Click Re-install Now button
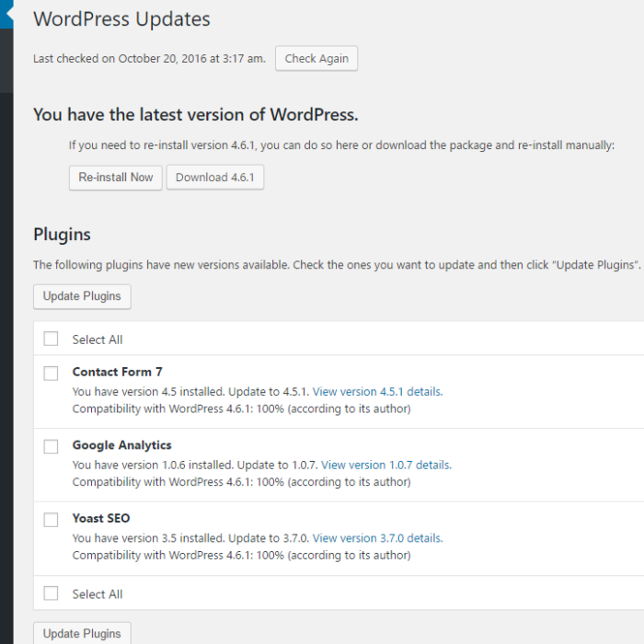644x644 pixels. click(x=115, y=178)
